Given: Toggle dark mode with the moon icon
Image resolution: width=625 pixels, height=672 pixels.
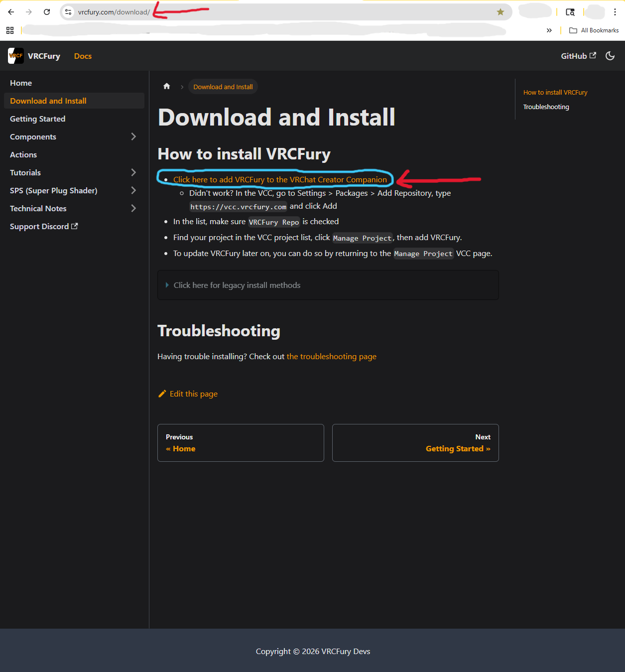Looking at the screenshot, I should click(x=610, y=56).
